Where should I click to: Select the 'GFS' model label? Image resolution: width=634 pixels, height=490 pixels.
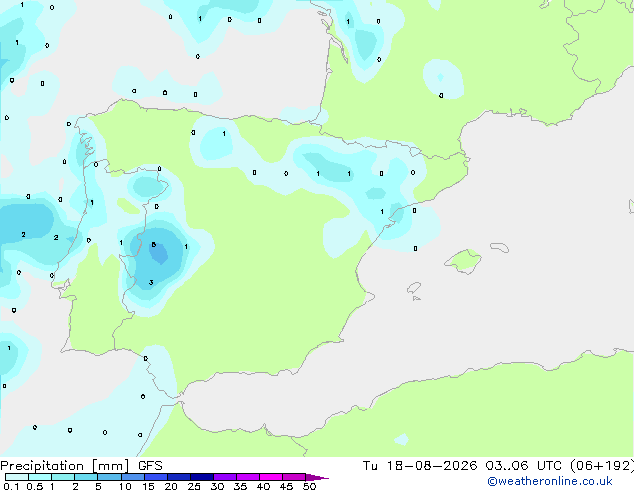click(x=150, y=466)
